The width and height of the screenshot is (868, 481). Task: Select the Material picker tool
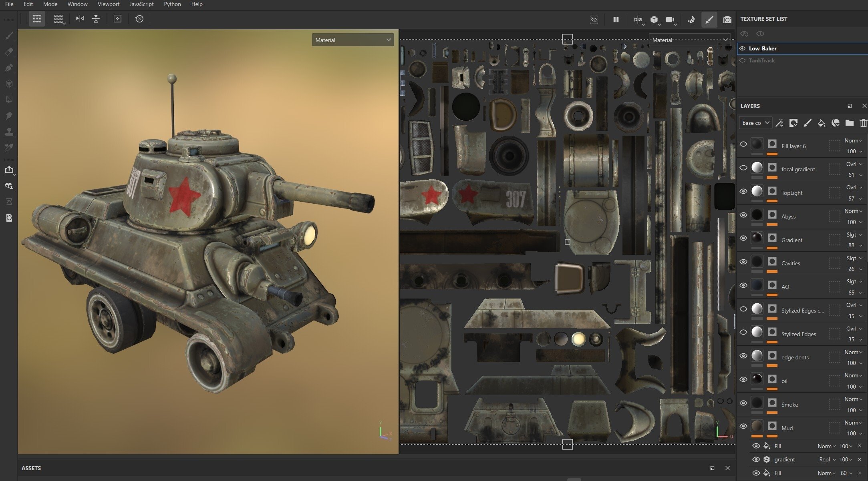coord(9,148)
